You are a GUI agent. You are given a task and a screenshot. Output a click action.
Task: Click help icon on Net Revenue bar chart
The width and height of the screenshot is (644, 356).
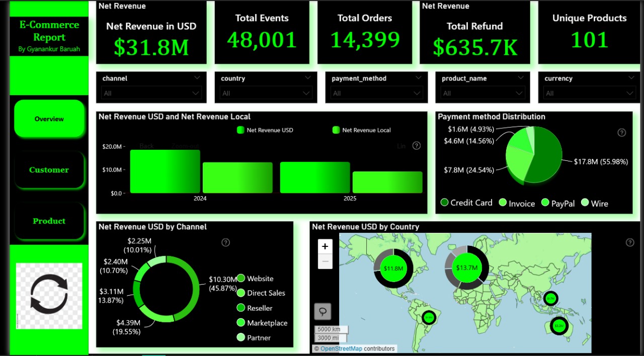pos(416,146)
